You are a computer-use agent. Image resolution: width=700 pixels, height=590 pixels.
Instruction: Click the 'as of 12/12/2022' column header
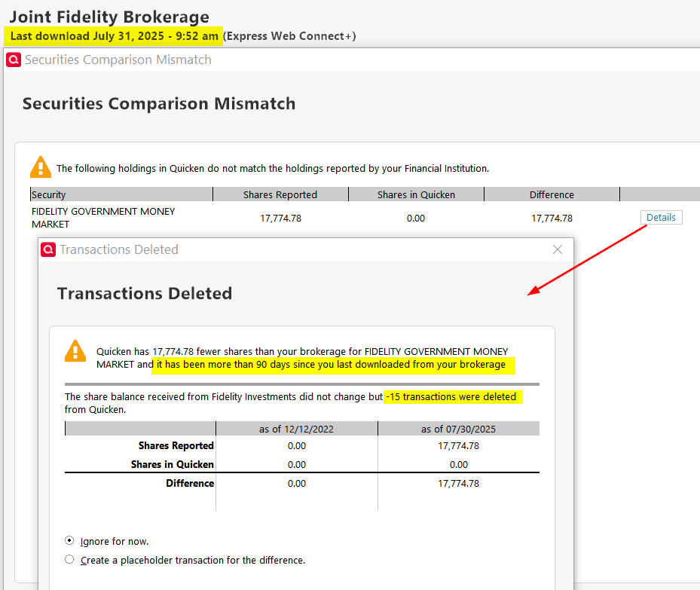click(296, 429)
